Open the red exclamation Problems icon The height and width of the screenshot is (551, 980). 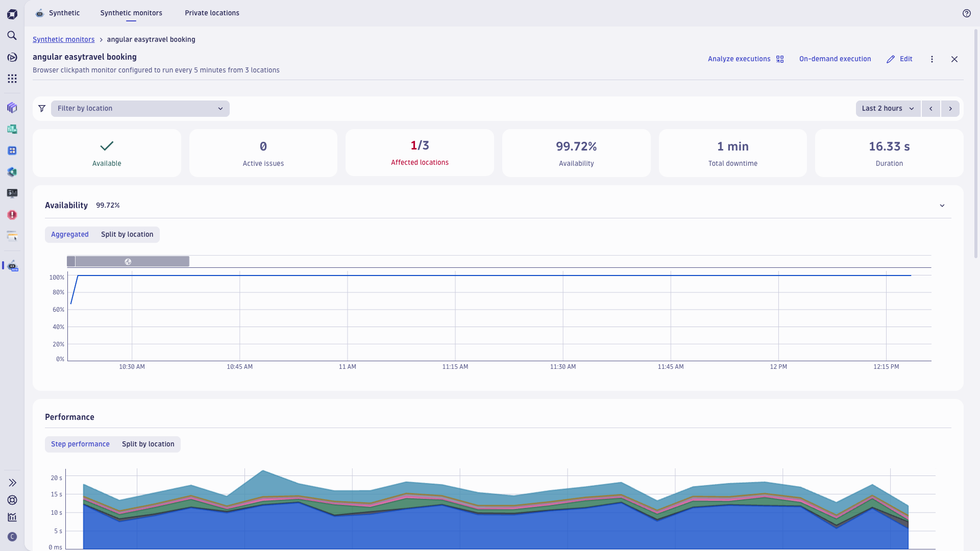pos(12,215)
